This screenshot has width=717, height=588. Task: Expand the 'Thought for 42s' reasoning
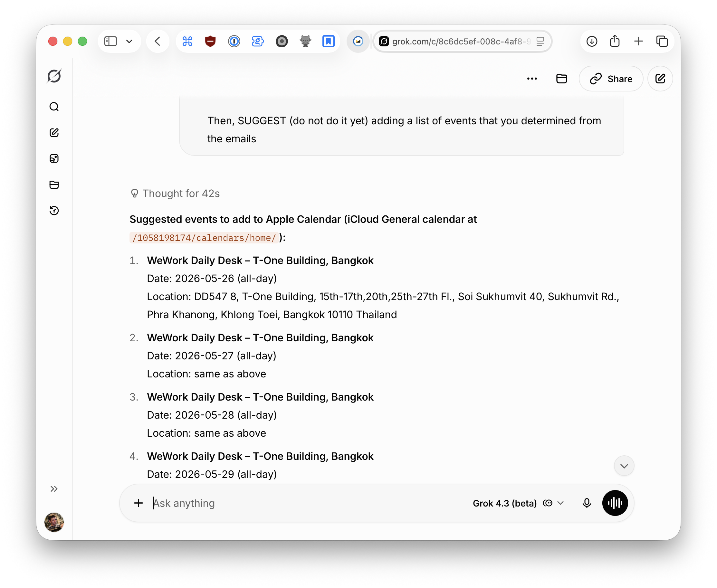[175, 194]
